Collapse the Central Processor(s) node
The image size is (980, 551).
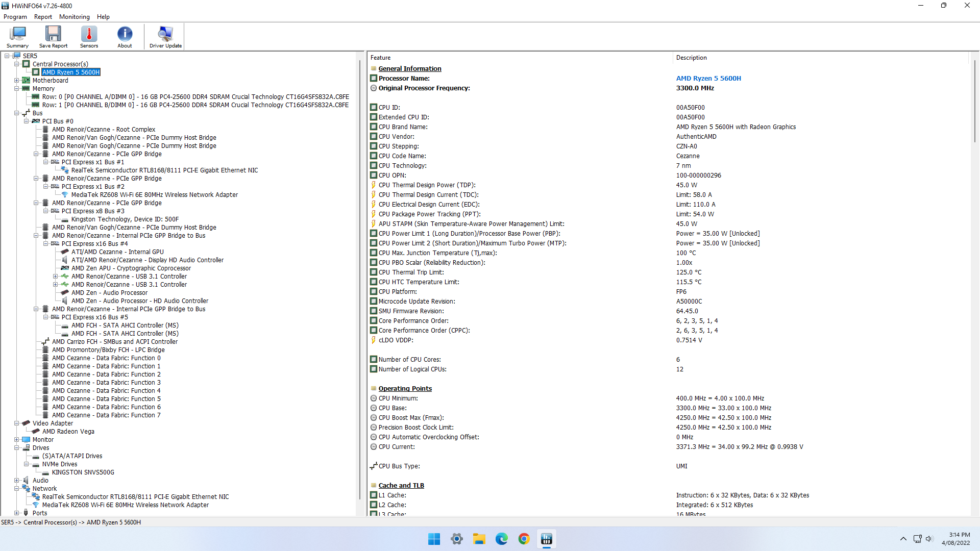[16, 64]
